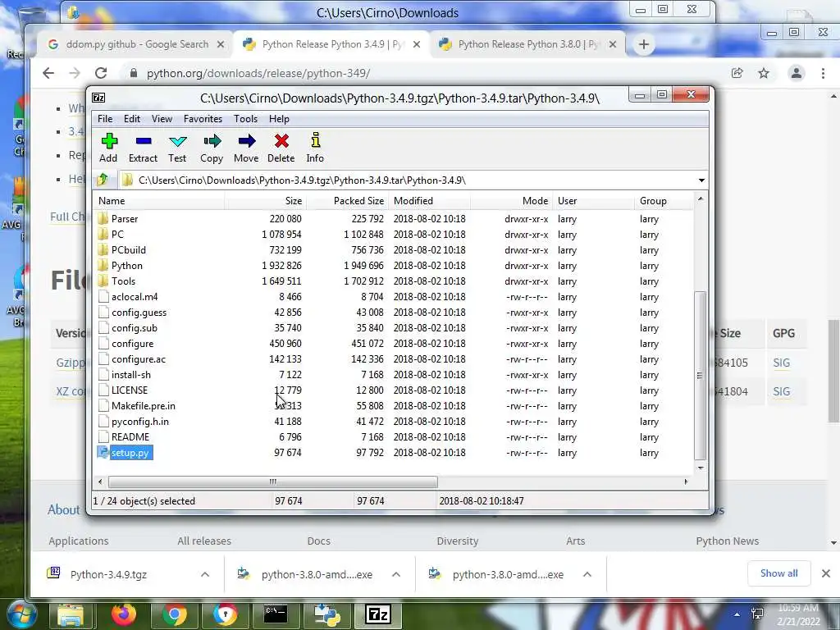Close the downloads bar in Chrome
Image resolution: width=840 pixels, height=630 pixels.
tap(826, 573)
